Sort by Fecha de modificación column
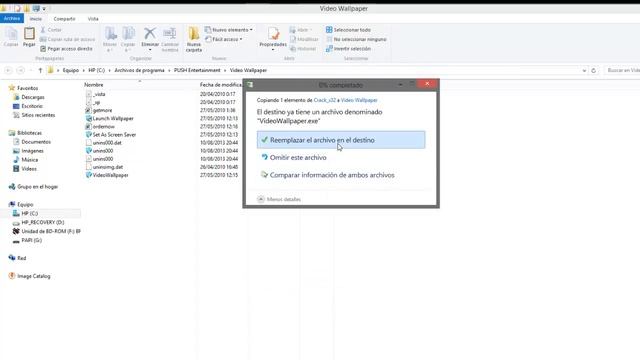 pos(220,85)
